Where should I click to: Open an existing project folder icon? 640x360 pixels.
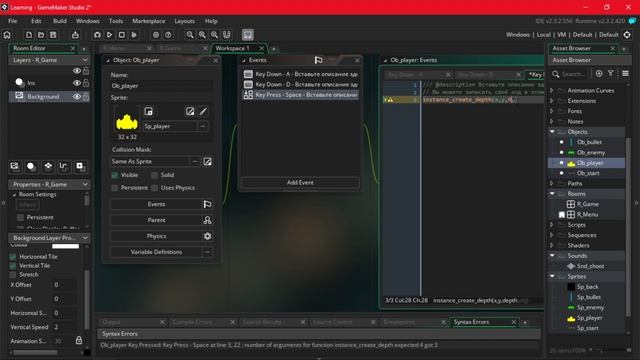(41, 35)
